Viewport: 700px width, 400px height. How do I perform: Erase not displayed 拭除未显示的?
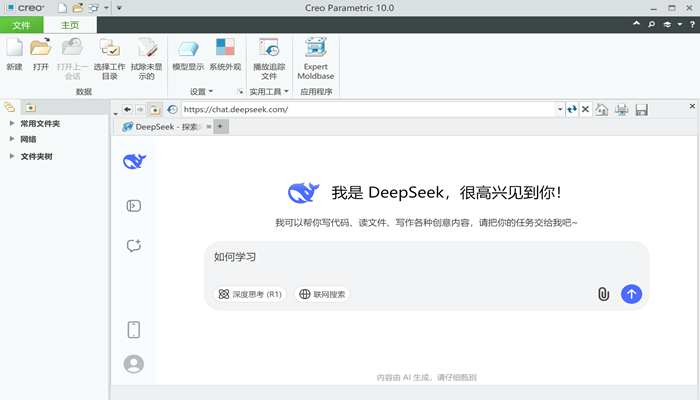click(x=146, y=59)
